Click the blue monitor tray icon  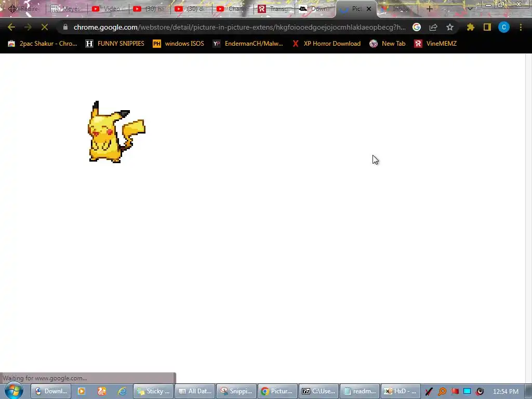(x=467, y=392)
